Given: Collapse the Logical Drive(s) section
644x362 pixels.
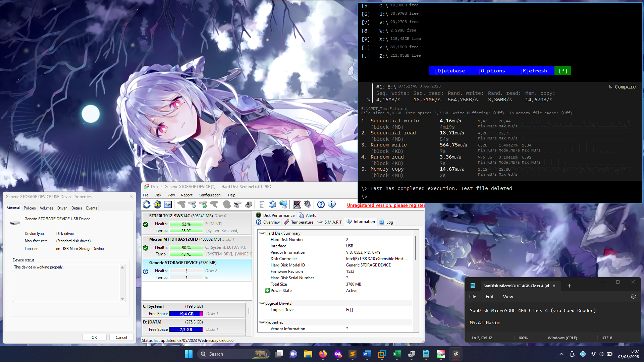Looking at the screenshot, I should click(262, 303).
